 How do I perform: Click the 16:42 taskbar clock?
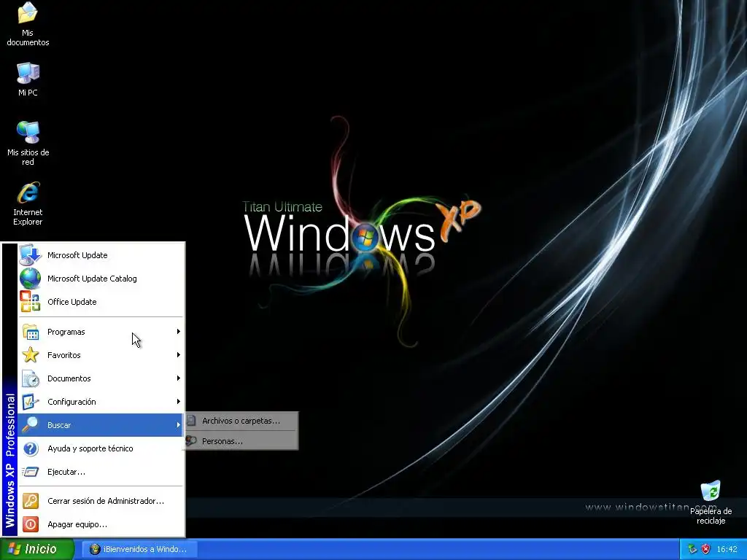727,549
